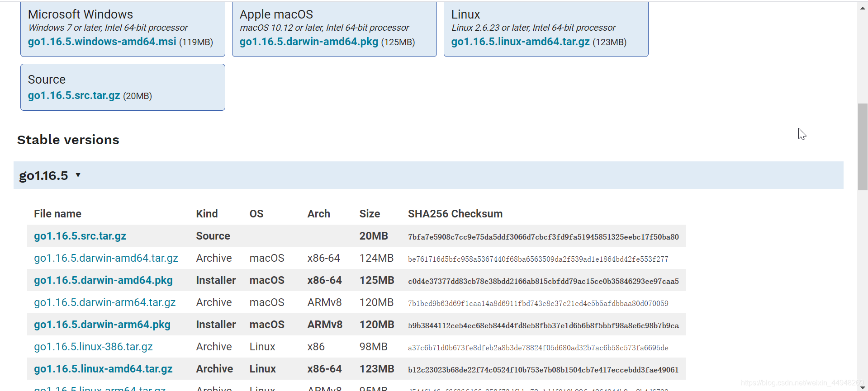Select the Arch column header
This screenshot has height=391, width=868.
pyautogui.click(x=319, y=214)
